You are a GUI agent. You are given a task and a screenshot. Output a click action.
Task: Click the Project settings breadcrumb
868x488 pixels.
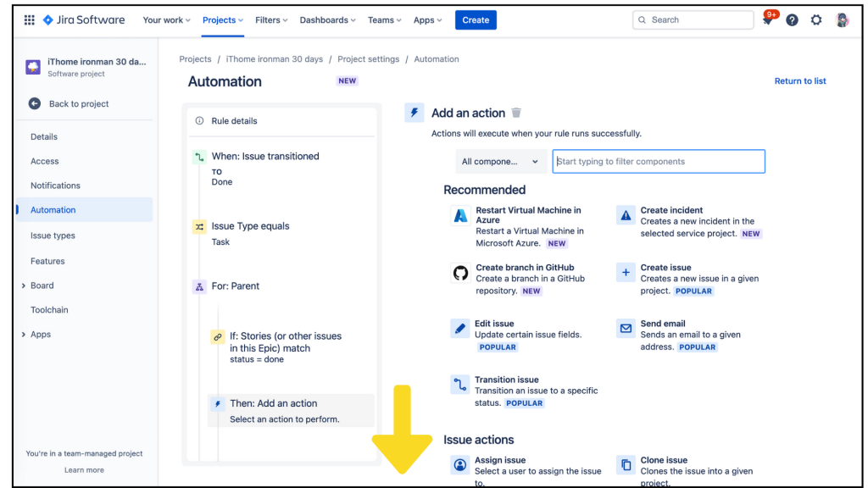368,59
